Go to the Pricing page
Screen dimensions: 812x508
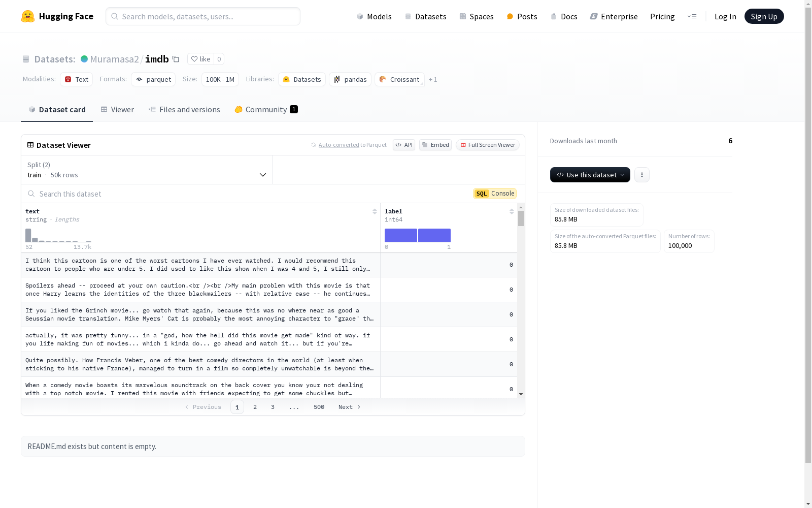[662, 16]
